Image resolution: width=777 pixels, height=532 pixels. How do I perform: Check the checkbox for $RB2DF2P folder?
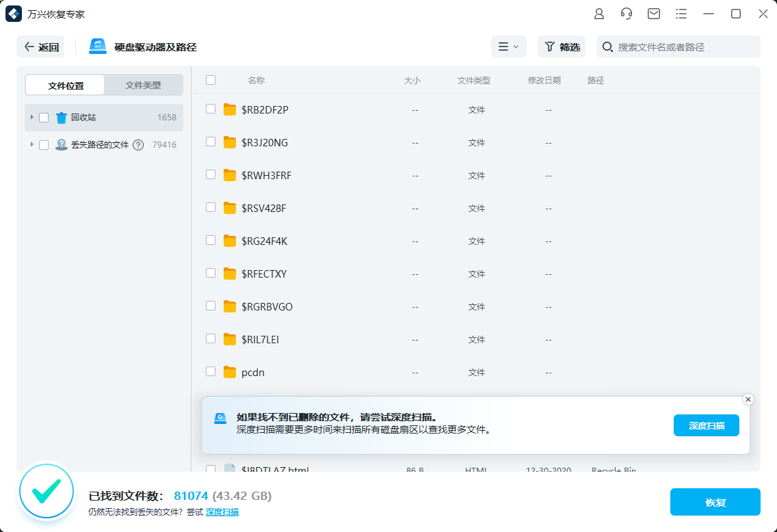(x=210, y=109)
